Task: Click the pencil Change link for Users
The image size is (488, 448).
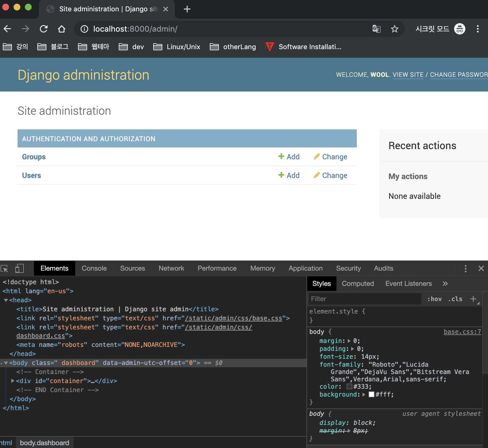Action: pyautogui.click(x=331, y=175)
